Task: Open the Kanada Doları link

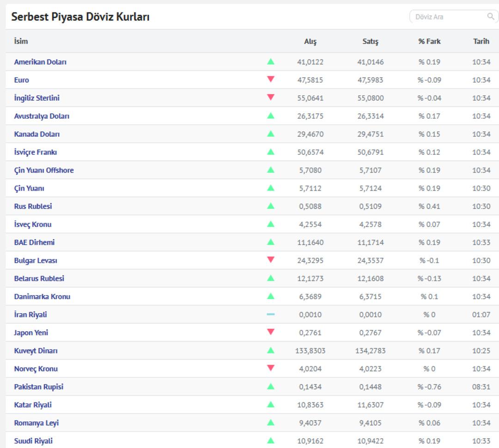Action: tap(37, 134)
